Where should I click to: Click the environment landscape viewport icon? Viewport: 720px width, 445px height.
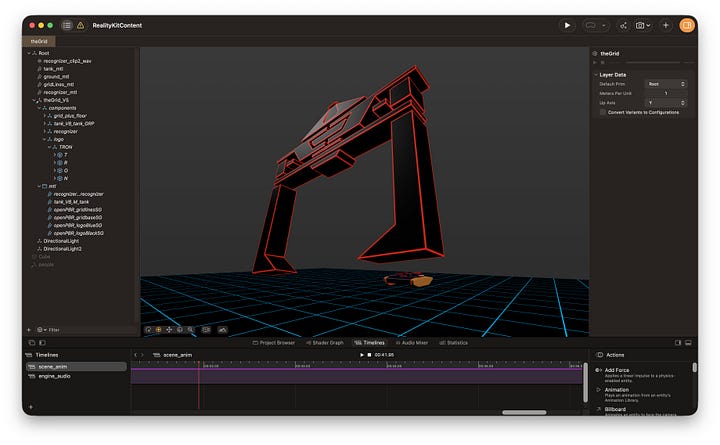[222, 330]
